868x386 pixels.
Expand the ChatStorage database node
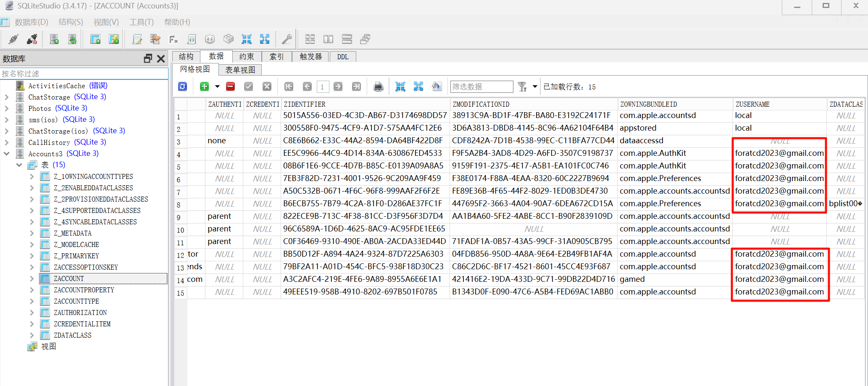[7, 97]
